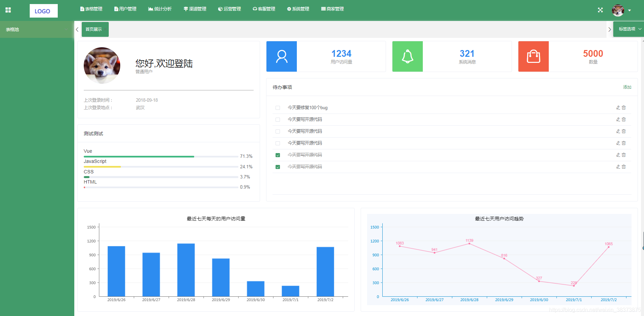The height and width of the screenshot is (316, 644).
Task: Open the 渠道管理 menu
Action: pyautogui.click(x=195, y=9)
